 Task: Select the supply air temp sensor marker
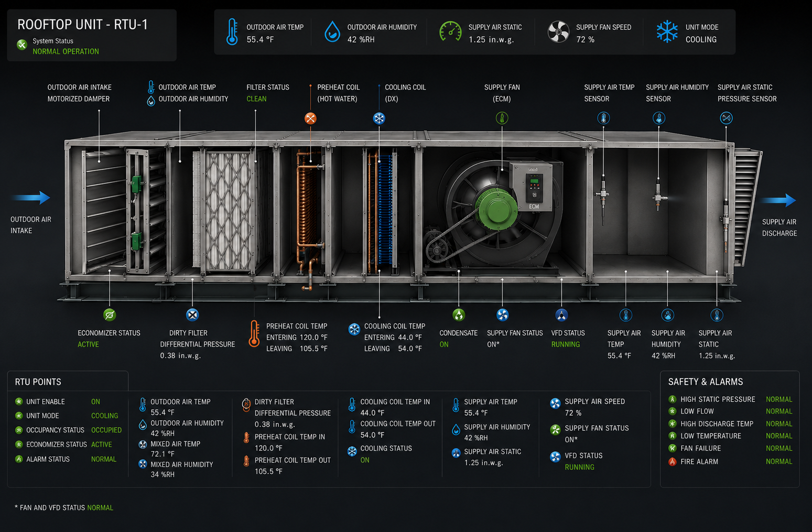[x=603, y=118]
